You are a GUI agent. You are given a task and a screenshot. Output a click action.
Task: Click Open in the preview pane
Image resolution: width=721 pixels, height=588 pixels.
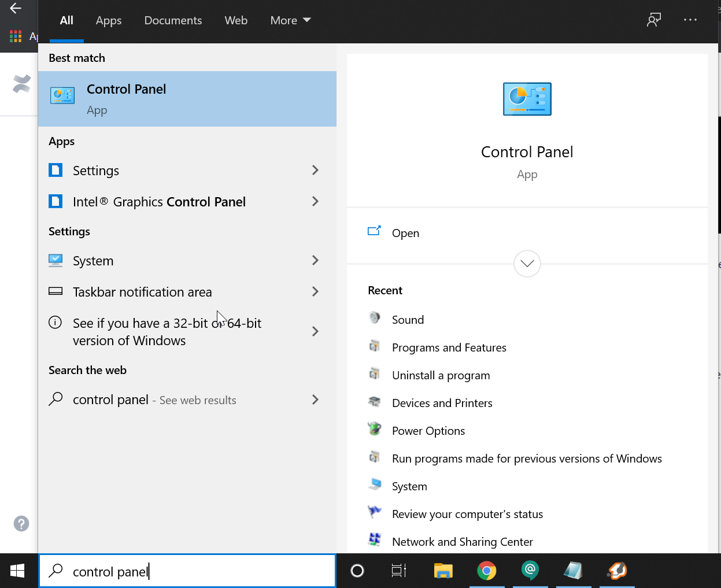click(x=405, y=233)
